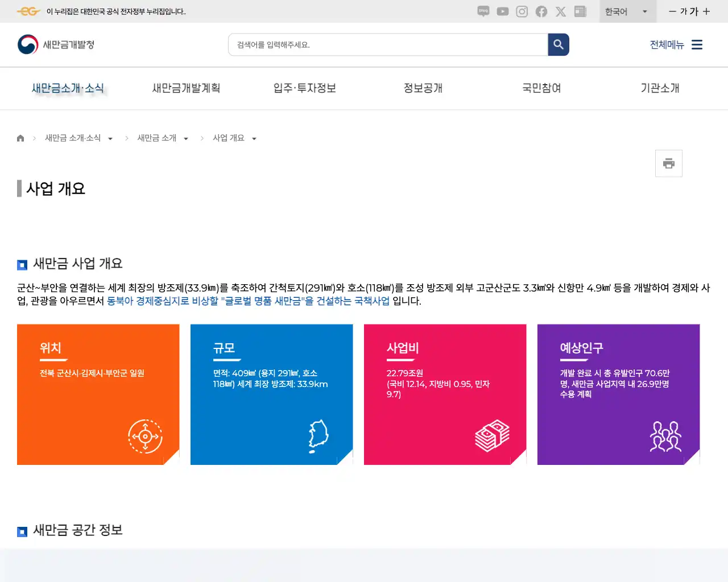
Task: Click the newsletter icon in the header
Action: (580, 11)
